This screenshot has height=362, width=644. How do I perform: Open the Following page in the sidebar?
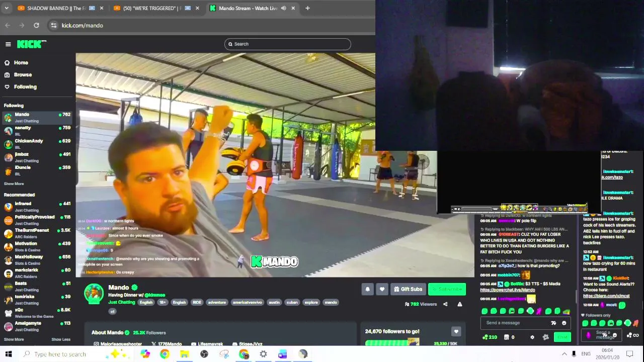pos(25,87)
